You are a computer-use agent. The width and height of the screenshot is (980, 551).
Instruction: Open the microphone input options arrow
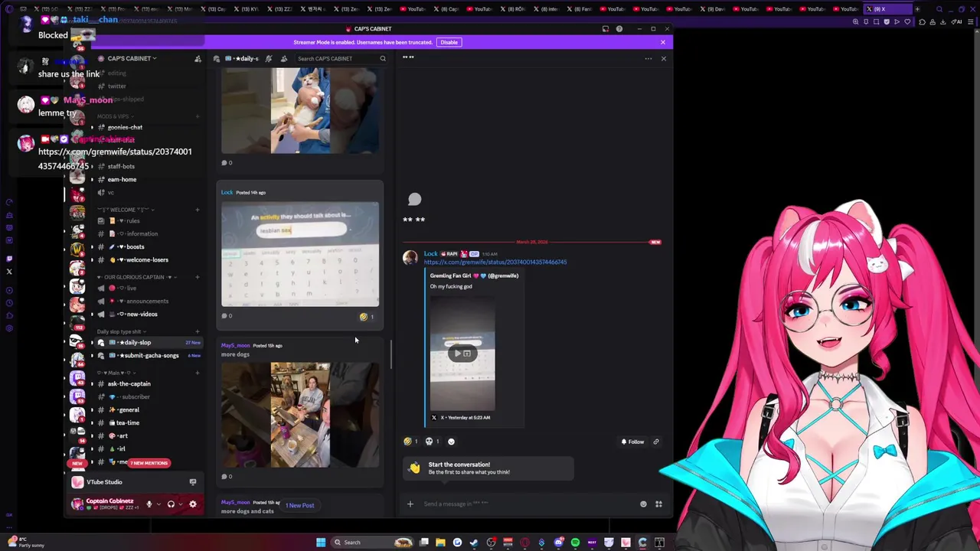click(x=158, y=504)
